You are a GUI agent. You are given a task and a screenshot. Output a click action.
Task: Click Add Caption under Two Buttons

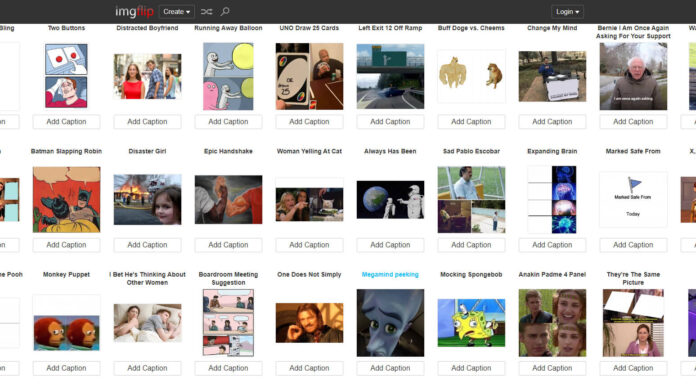(66, 122)
